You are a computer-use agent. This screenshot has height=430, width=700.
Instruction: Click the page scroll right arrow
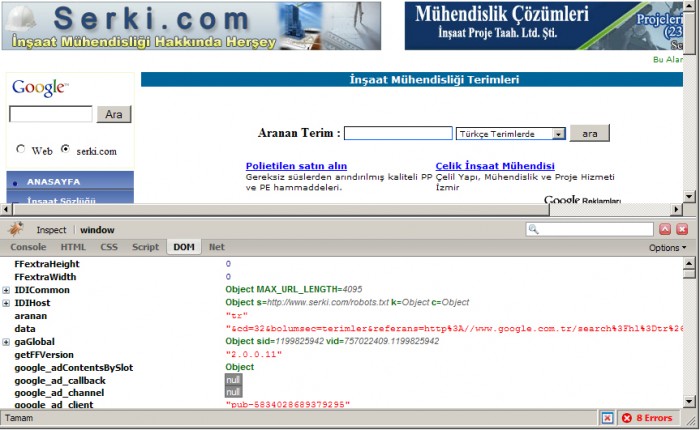(x=676, y=209)
